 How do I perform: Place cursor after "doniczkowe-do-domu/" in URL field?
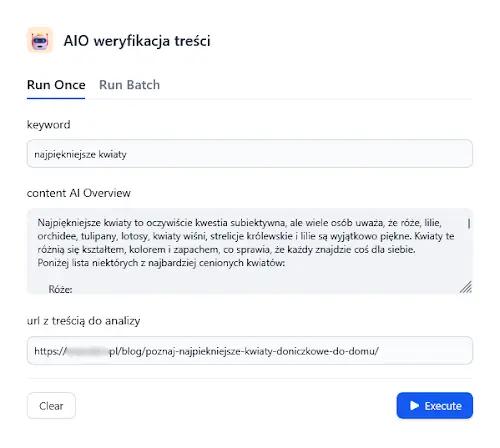pos(379,351)
